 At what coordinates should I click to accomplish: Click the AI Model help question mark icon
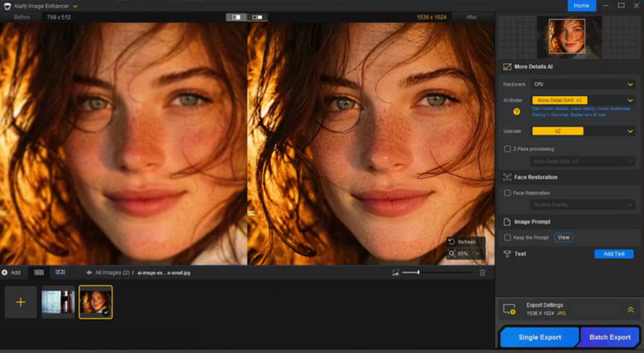tap(517, 111)
